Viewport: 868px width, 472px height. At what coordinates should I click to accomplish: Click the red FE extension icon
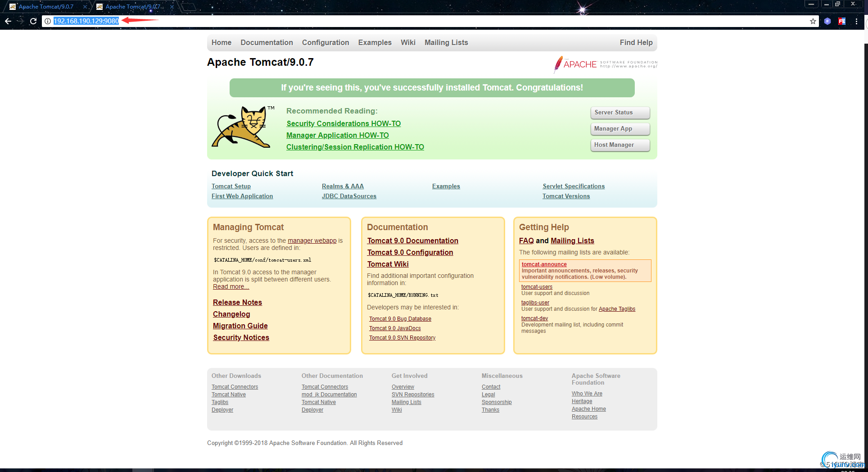(x=842, y=21)
